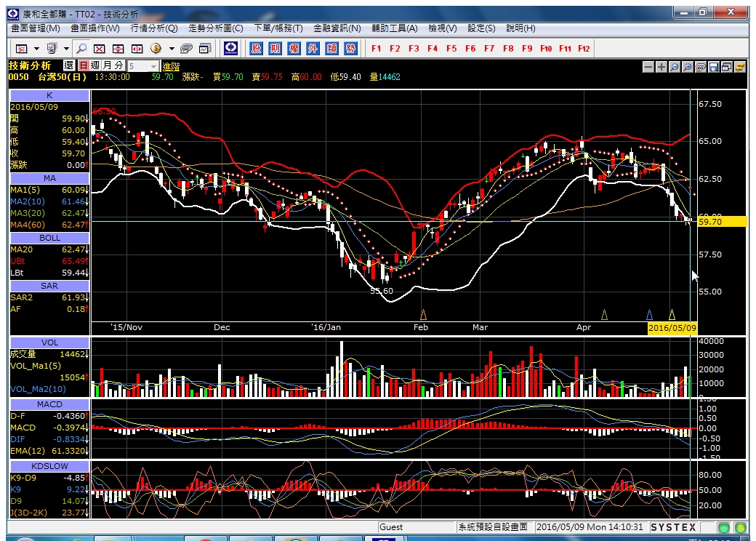Screen dimensions: 756x541
Task: Open the 下單/帳務(T) menu
Action: coord(278,28)
